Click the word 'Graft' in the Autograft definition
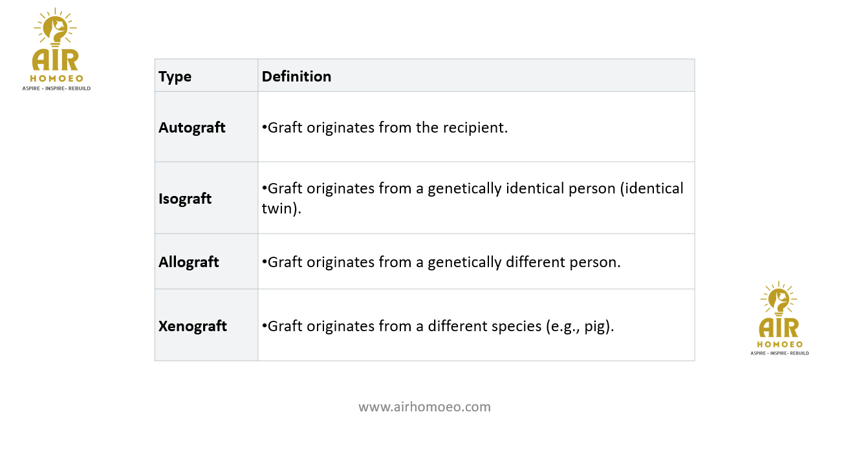Image resolution: width=868 pixels, height=467 pixels. 285,127
